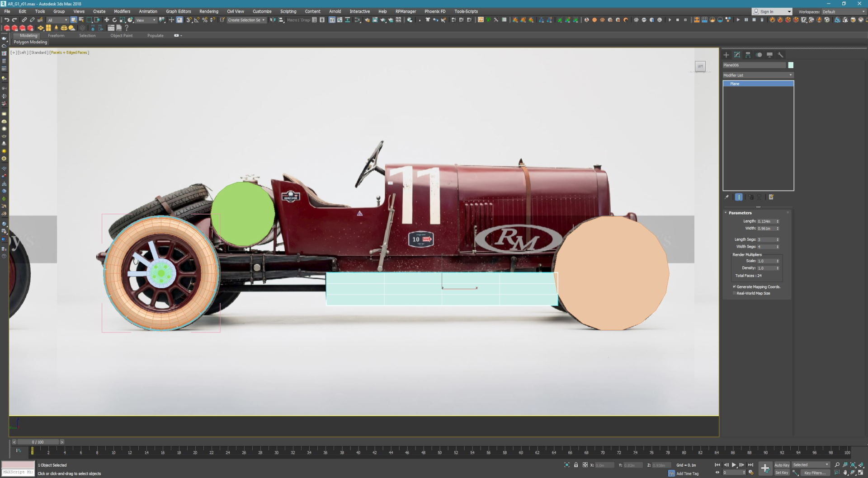Click the Undo arrow icon

[x=7, y=20]
